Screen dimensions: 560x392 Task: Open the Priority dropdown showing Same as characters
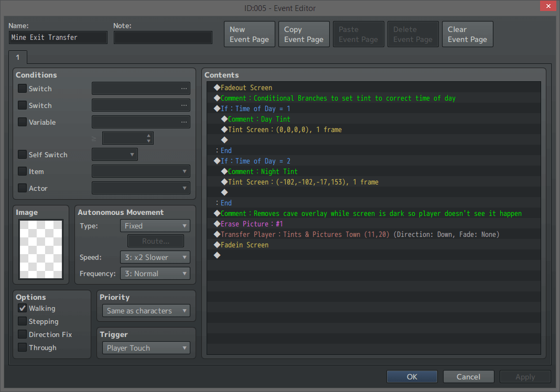point(146,310)
